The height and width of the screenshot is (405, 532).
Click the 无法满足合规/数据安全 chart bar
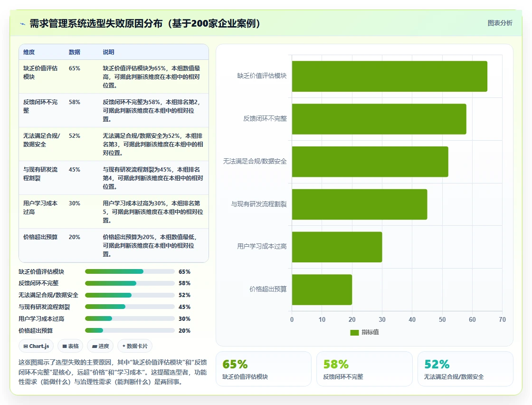coord(370,162)
